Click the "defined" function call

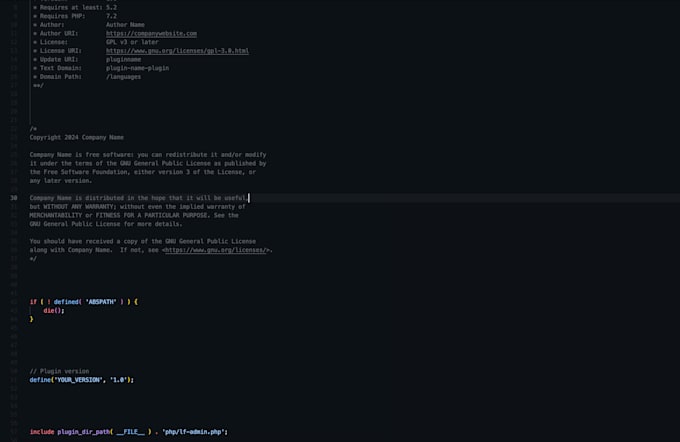66,302
